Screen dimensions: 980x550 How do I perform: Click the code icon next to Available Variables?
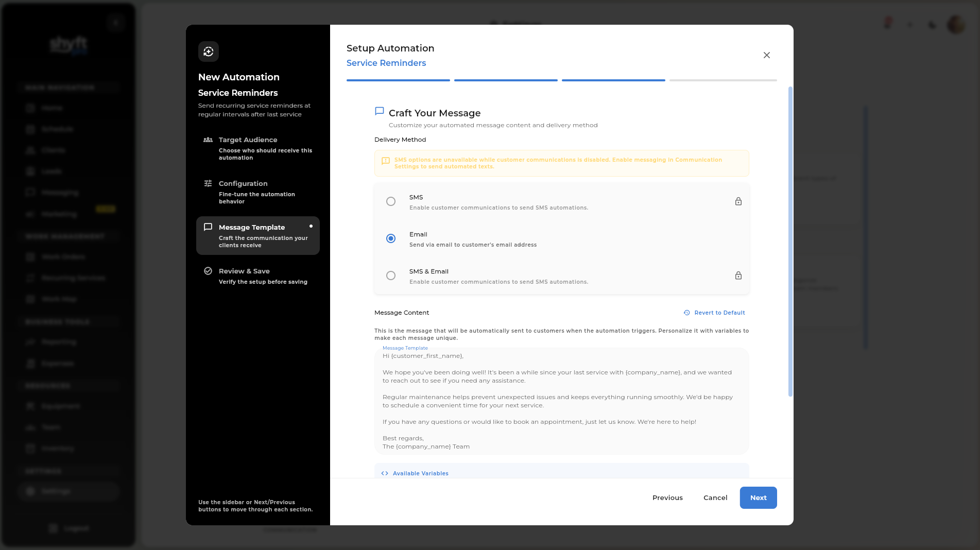(x=384, y=473)
